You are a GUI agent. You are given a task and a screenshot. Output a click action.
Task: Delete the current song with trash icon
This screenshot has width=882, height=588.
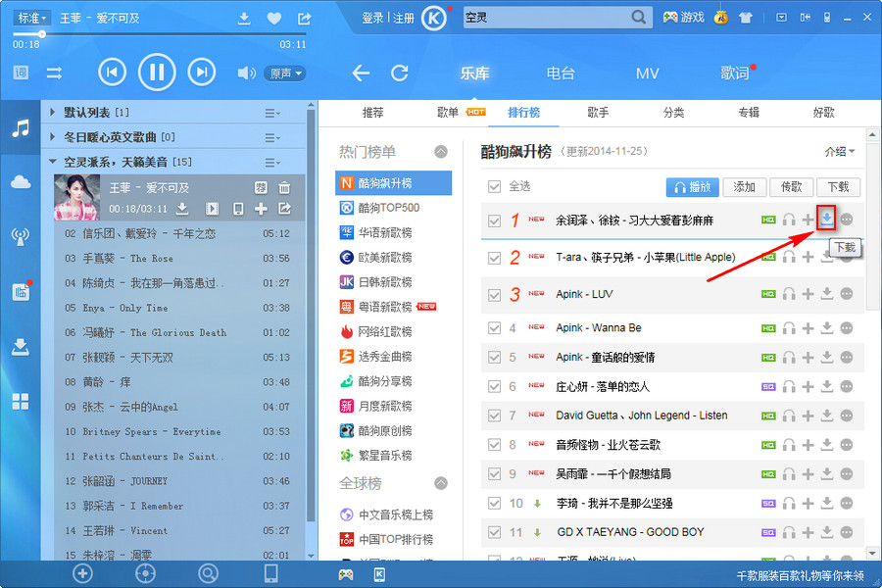[284, 187]
